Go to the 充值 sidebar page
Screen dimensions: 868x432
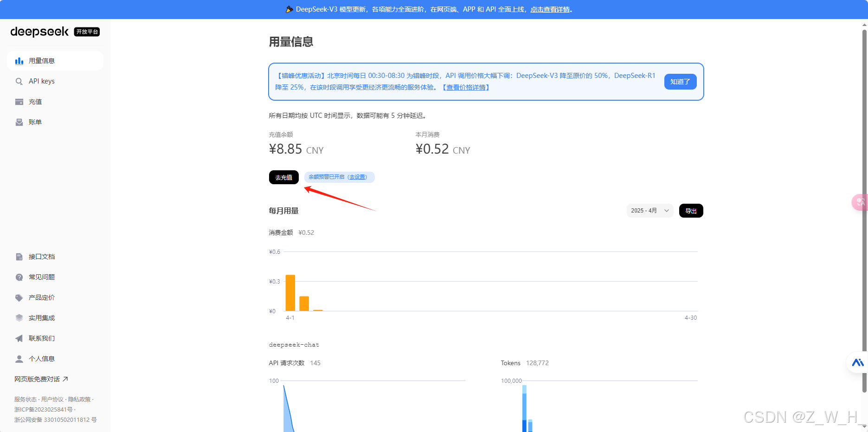click(55, 102)
